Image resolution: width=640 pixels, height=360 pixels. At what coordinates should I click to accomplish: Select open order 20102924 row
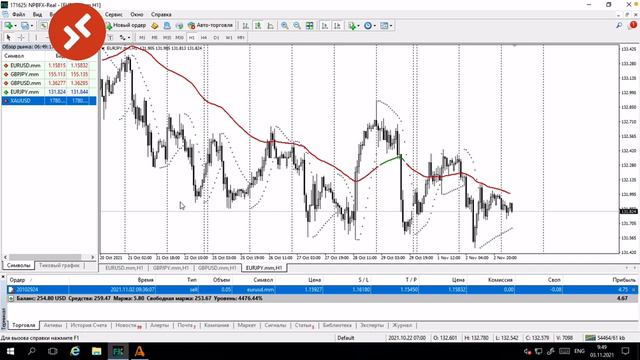(322, 289)
